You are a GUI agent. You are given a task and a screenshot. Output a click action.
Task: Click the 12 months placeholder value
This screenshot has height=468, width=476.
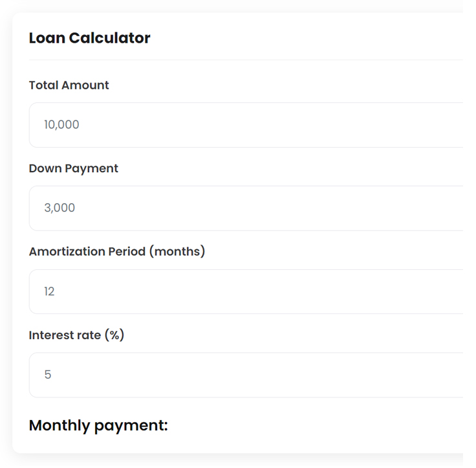49,292
